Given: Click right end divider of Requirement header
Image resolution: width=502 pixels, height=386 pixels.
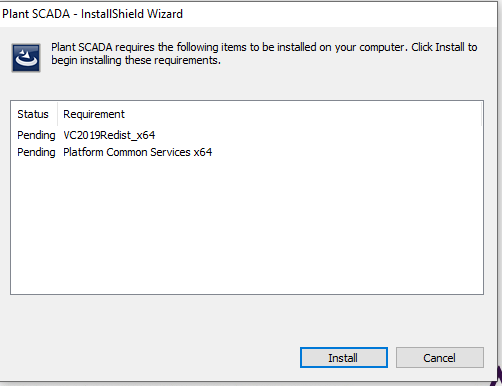Looking at the screenshot, I should (481, 114).
